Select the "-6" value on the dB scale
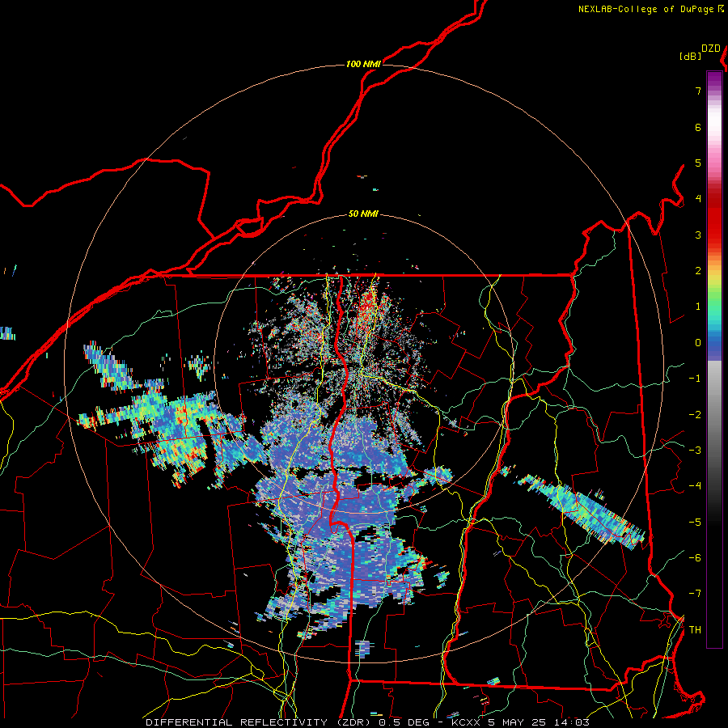The width and height of the screenshot is (728, 728). coord(695,558)
